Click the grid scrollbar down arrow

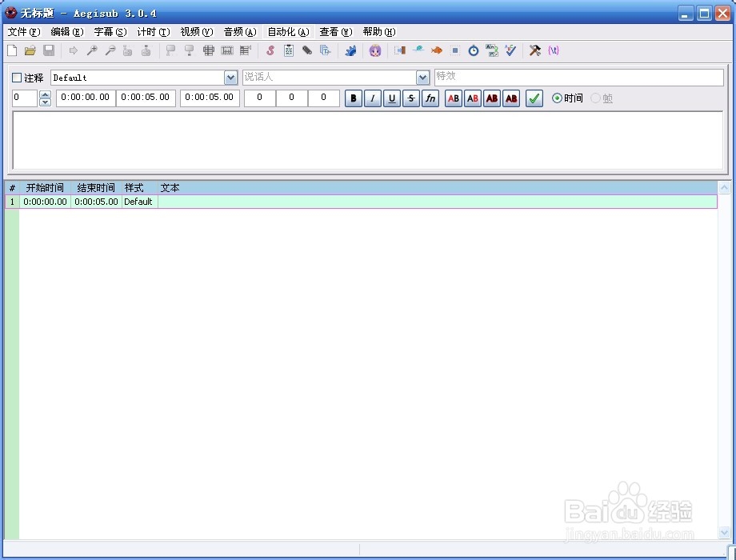724,532
